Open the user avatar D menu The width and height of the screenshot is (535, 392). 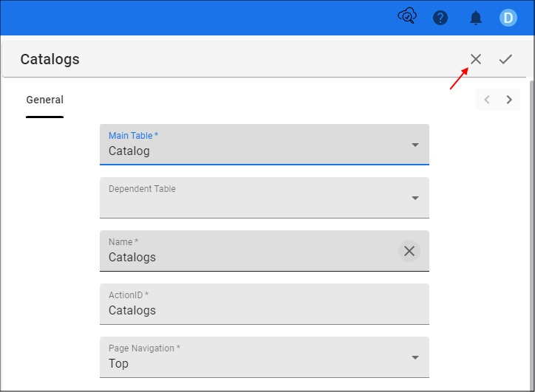tap(508, 18)
